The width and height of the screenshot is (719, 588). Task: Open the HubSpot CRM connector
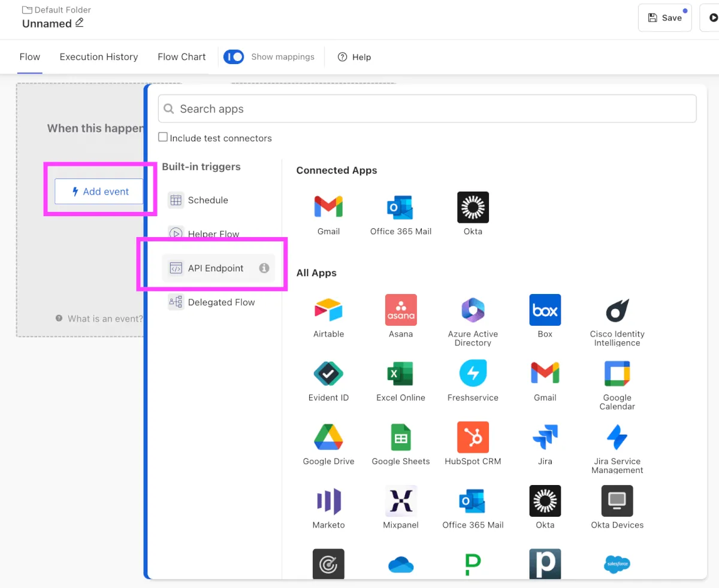[473, 437]
